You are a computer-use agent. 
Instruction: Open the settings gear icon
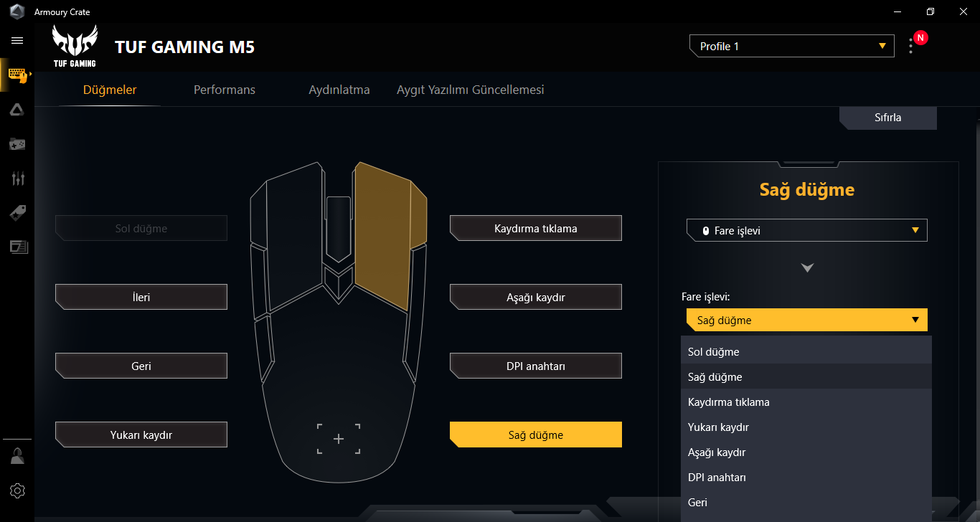(18, 490)
